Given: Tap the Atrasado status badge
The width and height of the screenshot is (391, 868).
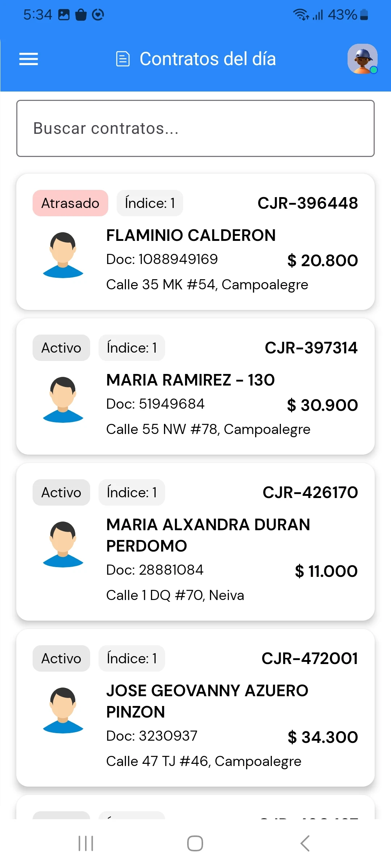Looking at the screenshot, I should tap(70, 203).
